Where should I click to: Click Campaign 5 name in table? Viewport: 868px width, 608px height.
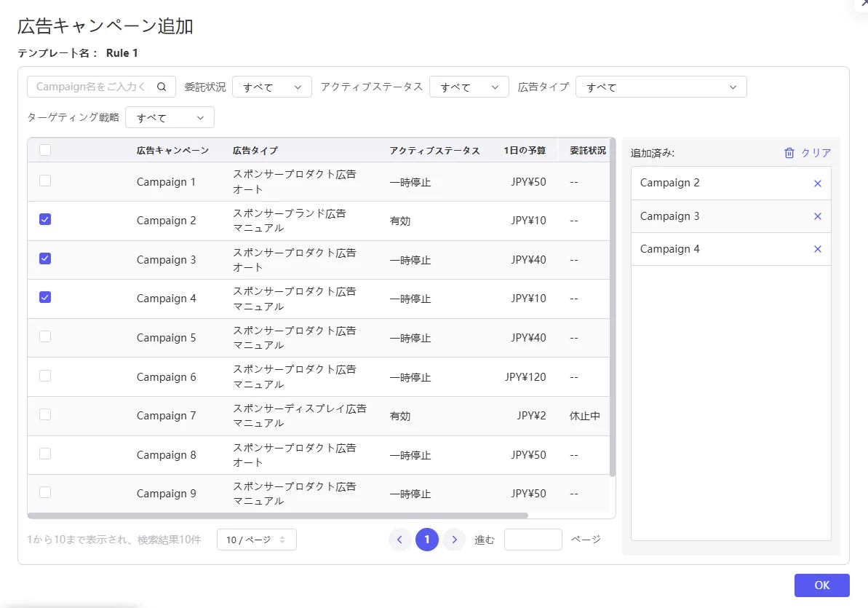(x=166, y=338)
